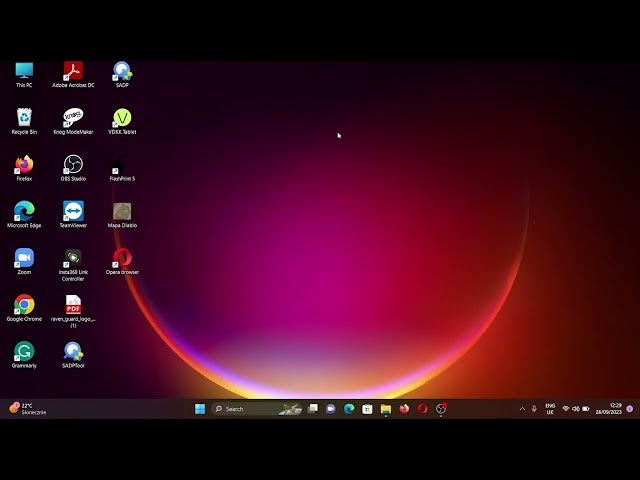Viewport: 640px width, 480px height.
Task: Open the clock showing 12:29
Action: (x=609, y=409)
